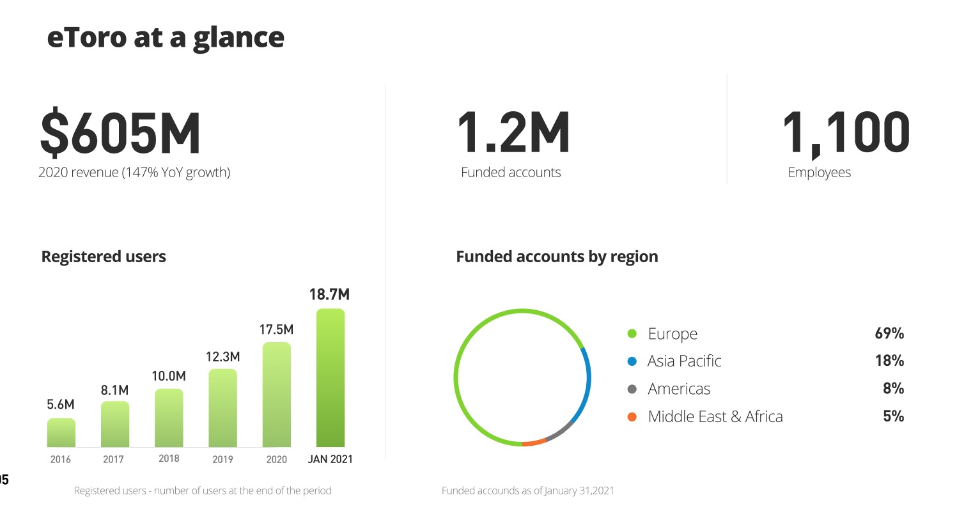Select the 'Registered users' chart heading
Image resolution: width=980 pixels, height=511 pixels.
click(x=104, y=256)
